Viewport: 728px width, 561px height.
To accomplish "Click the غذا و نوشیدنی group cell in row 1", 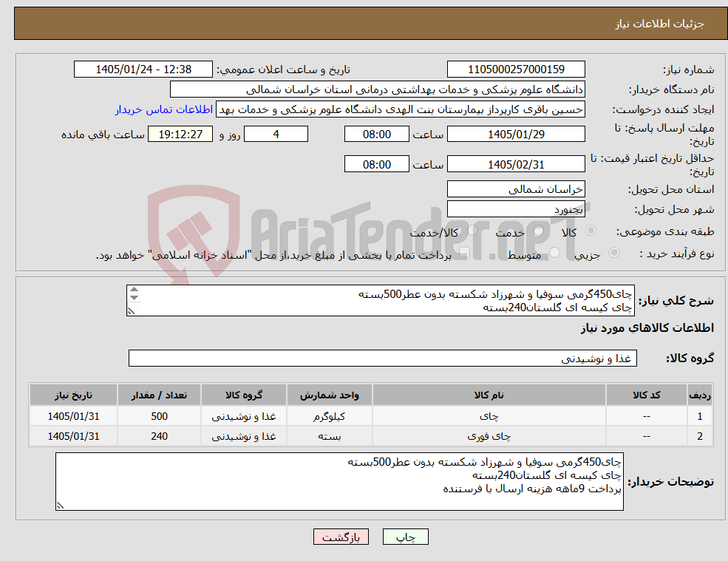I will coord(244,416).
